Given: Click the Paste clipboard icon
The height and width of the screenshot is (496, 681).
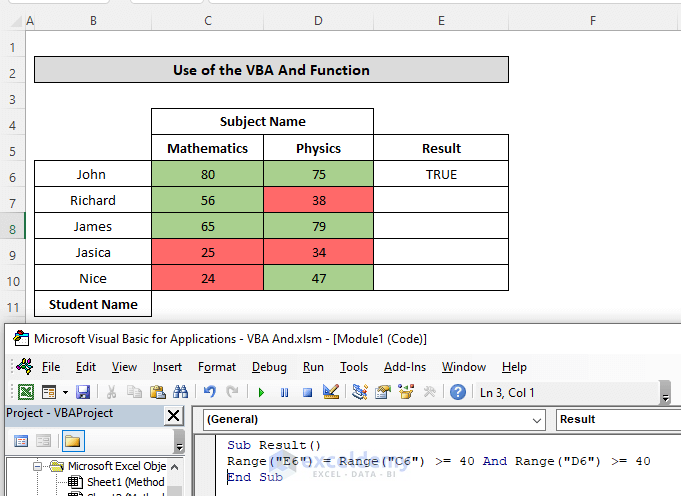Looking at the screenshot, I should pos(157,392).
